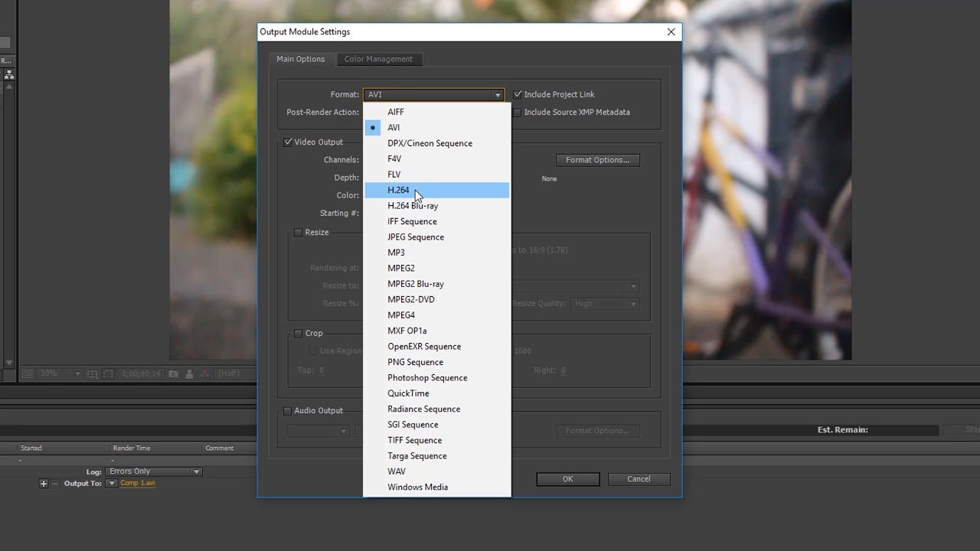The image size is (980, 551).
Task: Open grid and guide options icon
Action: tap(93, 373)
